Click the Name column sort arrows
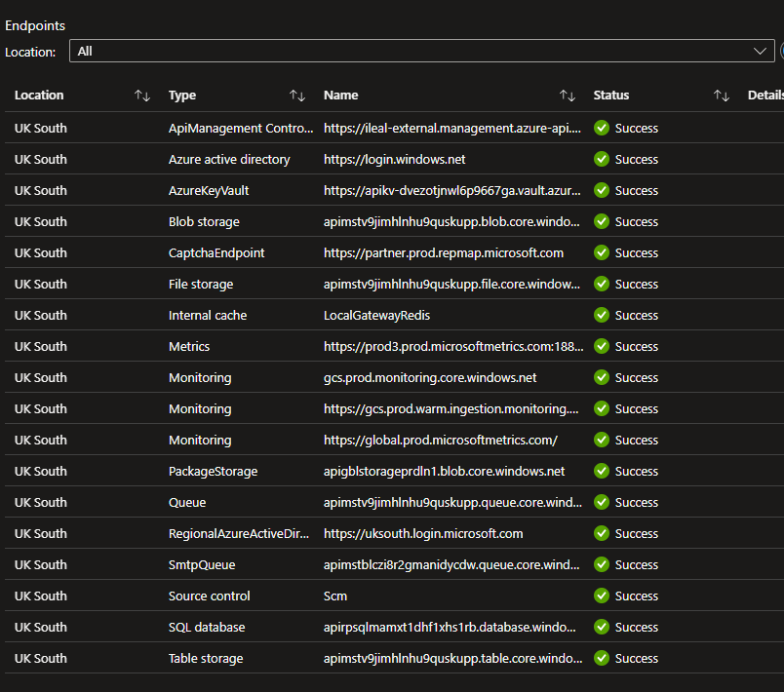The height and width of the screenshot is (692, 784). tap(567, 96)
